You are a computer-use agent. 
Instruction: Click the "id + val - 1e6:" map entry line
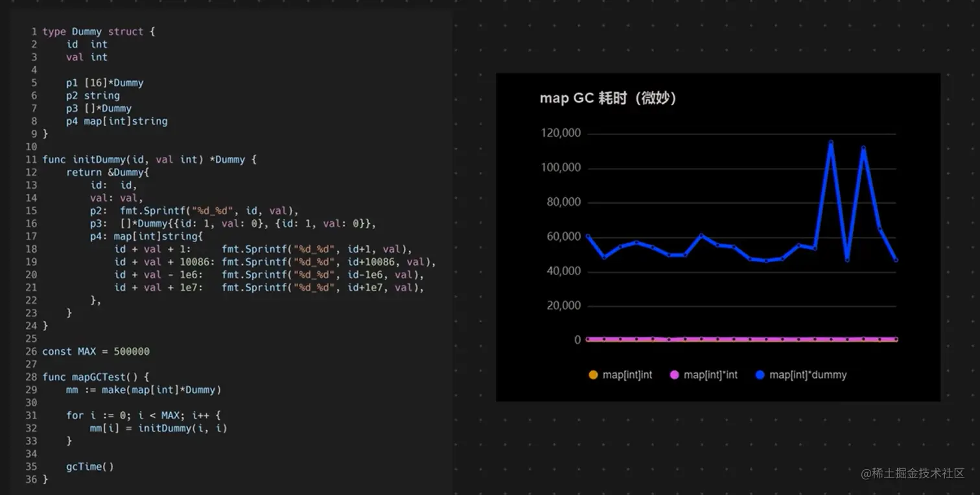pyautogui.click(x=269, y=274)
